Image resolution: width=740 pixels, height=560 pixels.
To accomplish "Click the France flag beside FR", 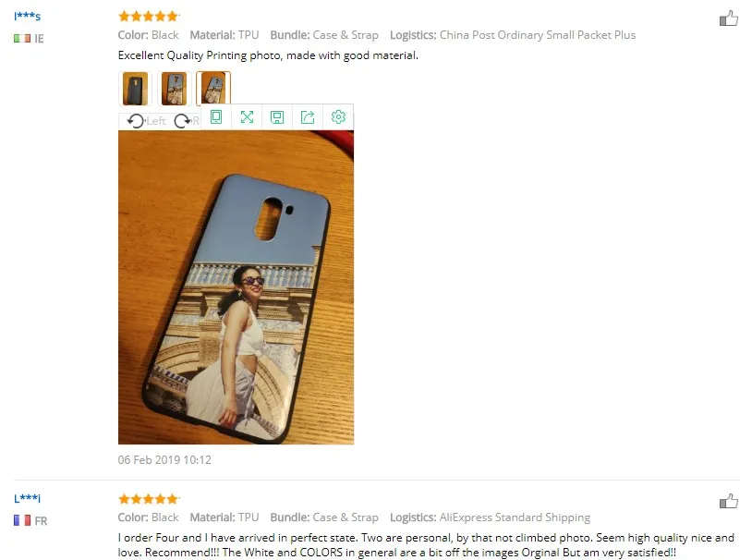I will 22,520.
